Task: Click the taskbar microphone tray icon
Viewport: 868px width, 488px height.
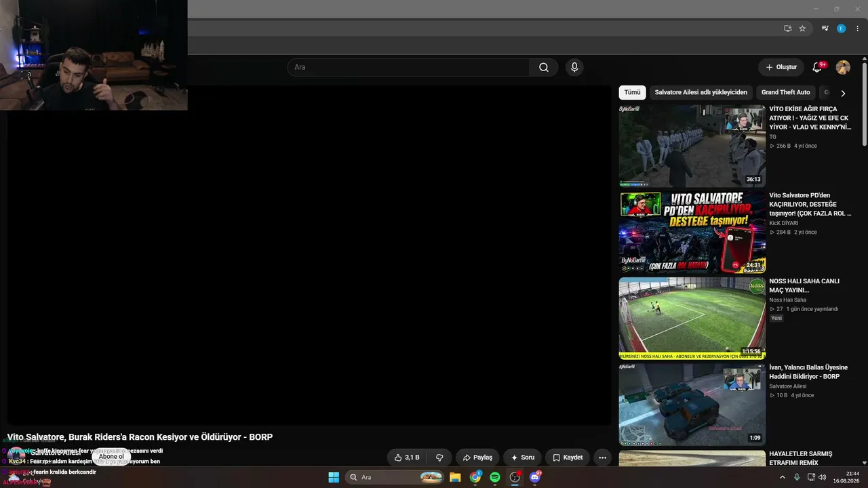Action: 797,477
